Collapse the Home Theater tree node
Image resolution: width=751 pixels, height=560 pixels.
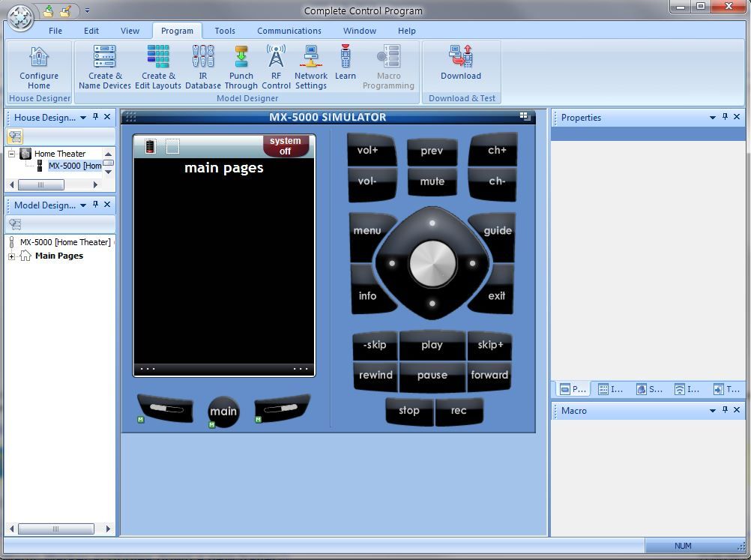12,154
